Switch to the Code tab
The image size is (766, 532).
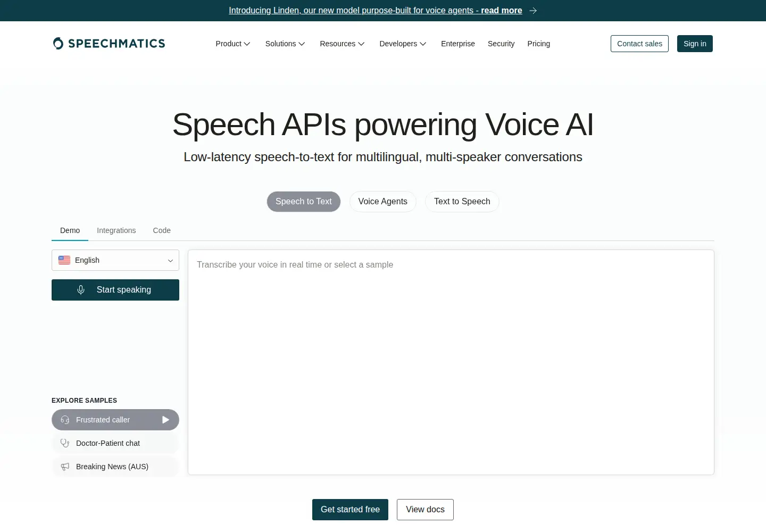(162, 230)
